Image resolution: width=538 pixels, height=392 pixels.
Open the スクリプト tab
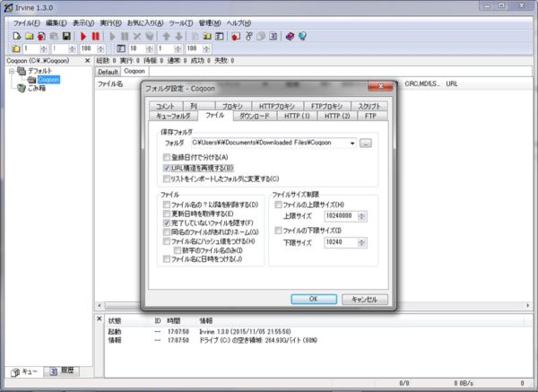pos(369,106)
